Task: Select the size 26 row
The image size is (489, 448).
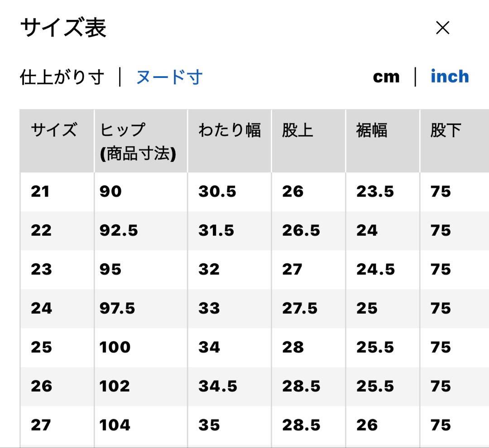Action: point(254,386)
